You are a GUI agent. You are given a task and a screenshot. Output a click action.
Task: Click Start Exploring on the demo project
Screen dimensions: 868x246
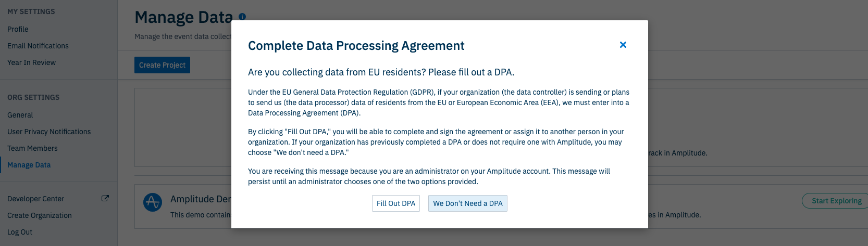tap(836, 201)
